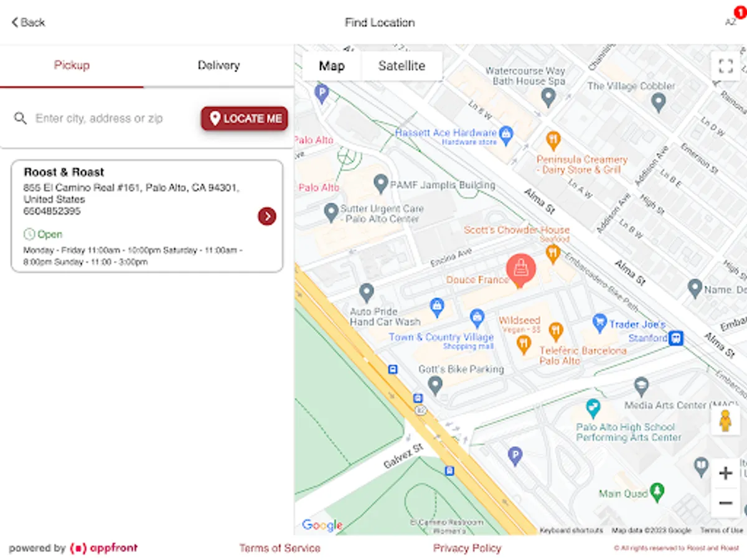Click the Gott's Bike Parking pin
Image resolution: width=747 pixels, height=560 pixels.
point(435,385)
